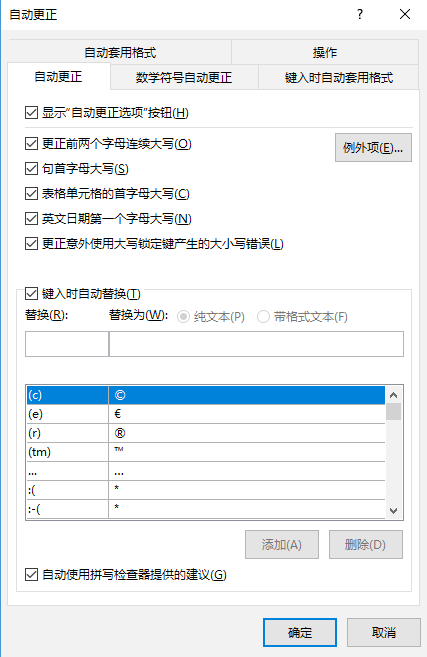Click into the 替换为 text field
Viewport: 427px width, 657px height.
coord(256,344)
